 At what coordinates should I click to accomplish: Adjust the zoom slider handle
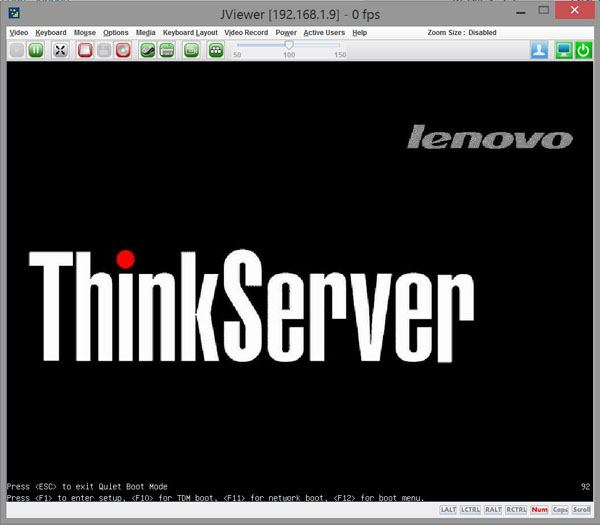coord(289,45)
